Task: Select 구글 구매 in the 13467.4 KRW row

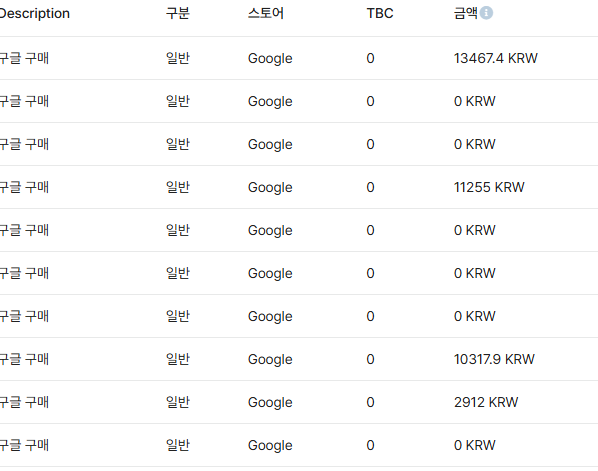Action: [x=24, y=58]
